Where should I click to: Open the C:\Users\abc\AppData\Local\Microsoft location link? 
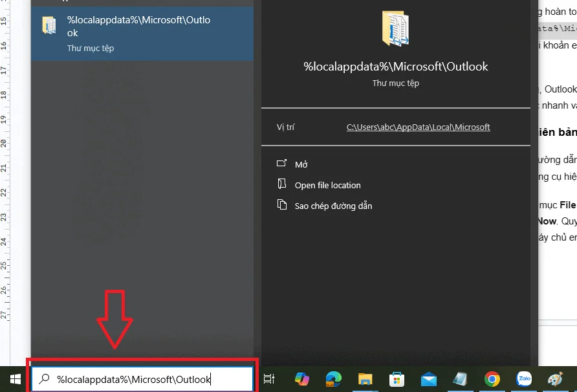(x=418, y=127)
